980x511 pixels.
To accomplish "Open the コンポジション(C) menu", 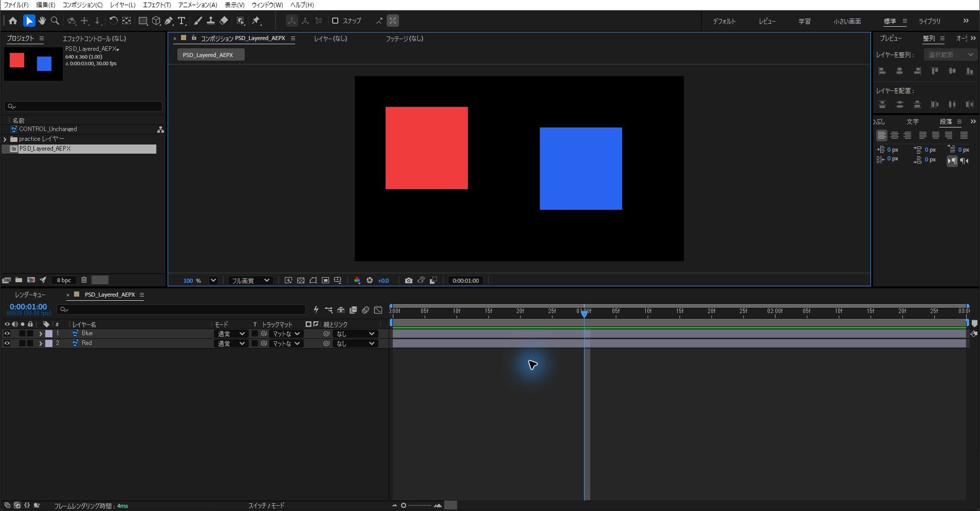I will (82, 5).
